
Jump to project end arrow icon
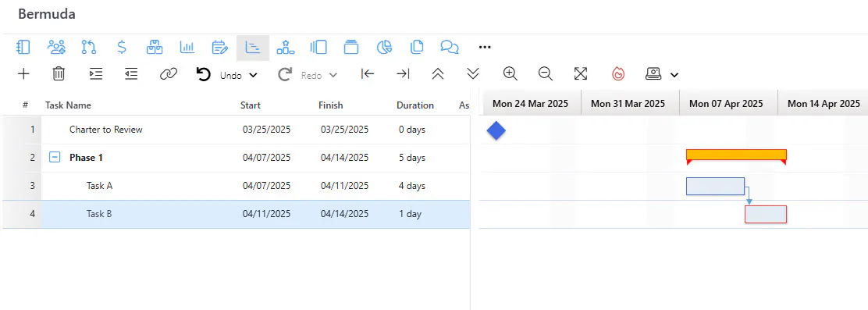point(403,74)
